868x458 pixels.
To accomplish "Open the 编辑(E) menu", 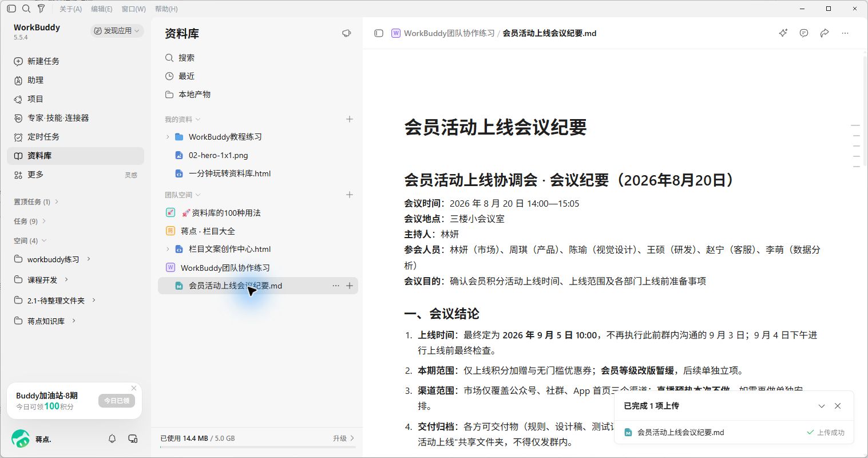I will [x=102, y=9].
